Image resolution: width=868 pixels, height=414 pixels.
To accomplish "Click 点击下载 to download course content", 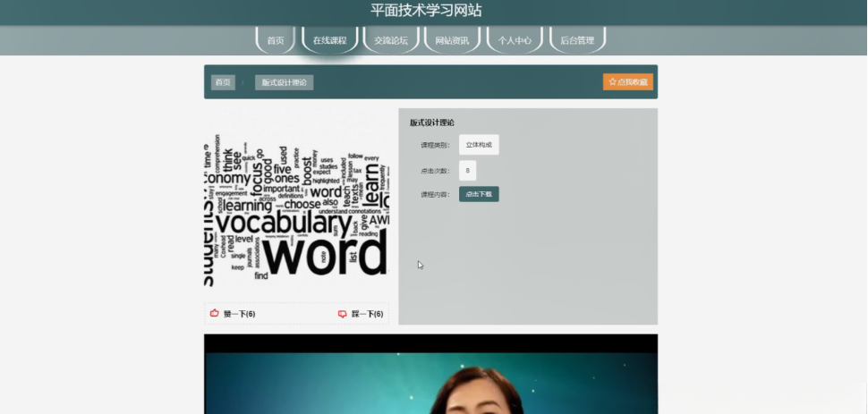I will [479, 194].
